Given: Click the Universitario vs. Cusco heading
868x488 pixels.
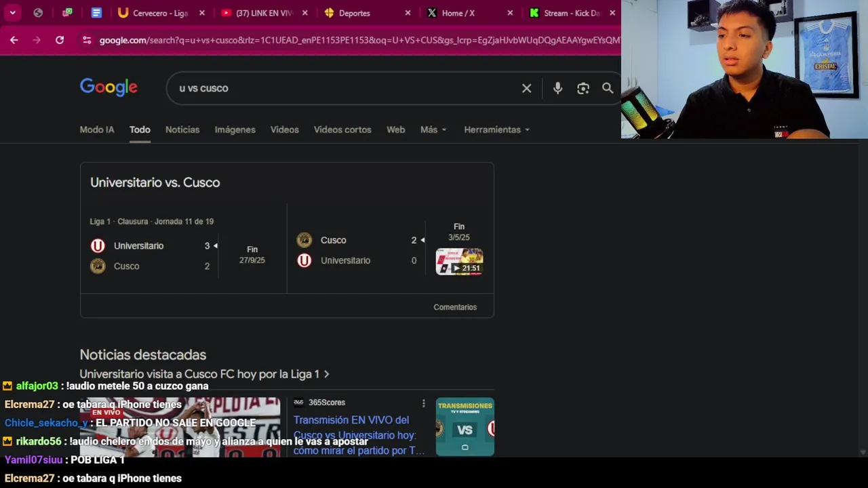Looking at the screenshot, I should (155, 182).
